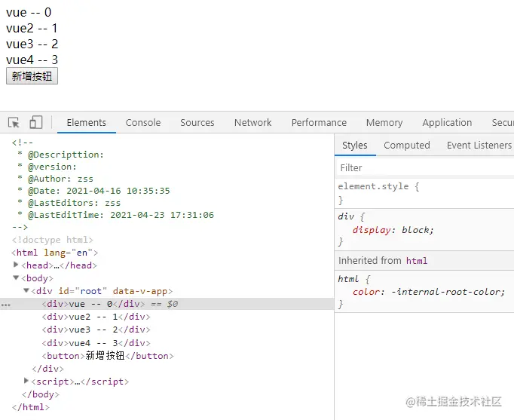Select the Computed sidebar tab
This screenshot has width=514, height=420.
coord(407,146)
